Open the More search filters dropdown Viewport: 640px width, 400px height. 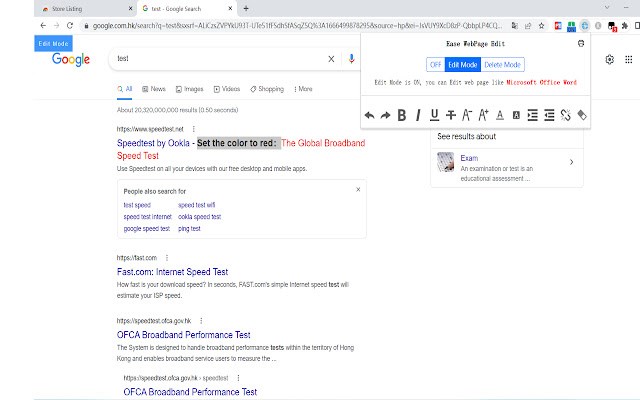303,89
